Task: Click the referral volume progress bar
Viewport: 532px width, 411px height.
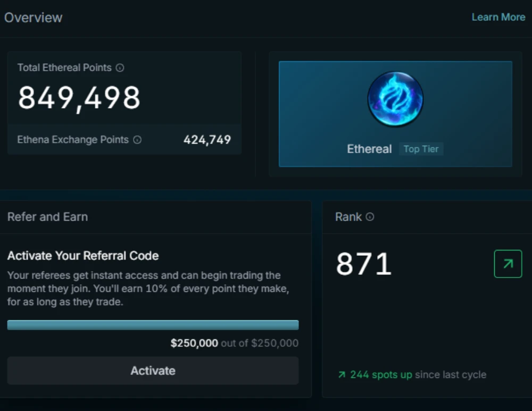Action: 153,325
